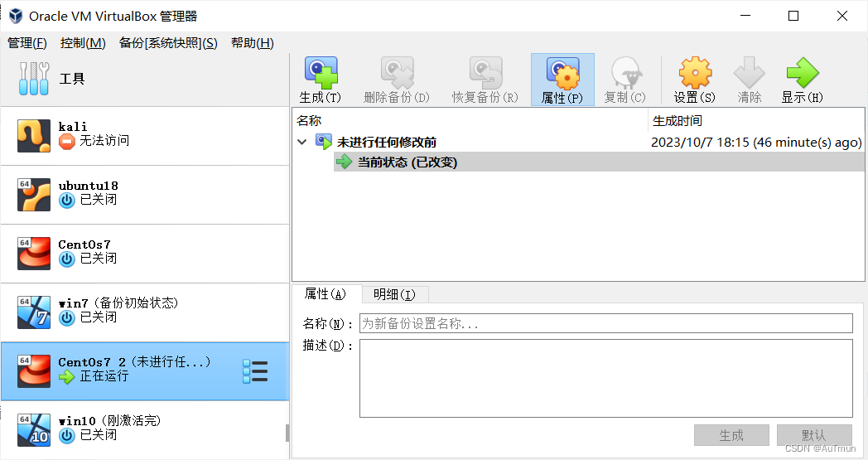
Task: Click the running green arrow under CentOs7_2
Action: 66,377
